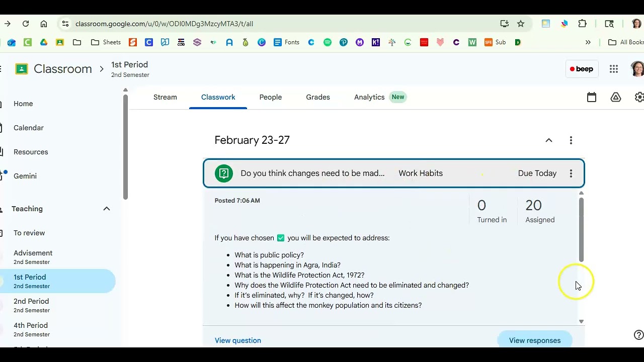This screenshot has height=362, width=644.
Task: Open the Sub bookmark
Action: (x=495, y=42)
